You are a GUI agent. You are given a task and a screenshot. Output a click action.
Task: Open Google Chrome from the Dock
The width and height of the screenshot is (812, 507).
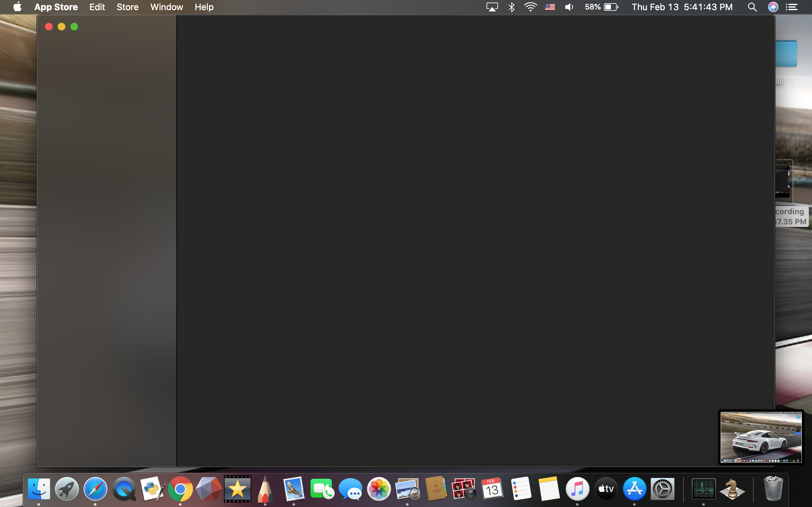tap(180, 489)
